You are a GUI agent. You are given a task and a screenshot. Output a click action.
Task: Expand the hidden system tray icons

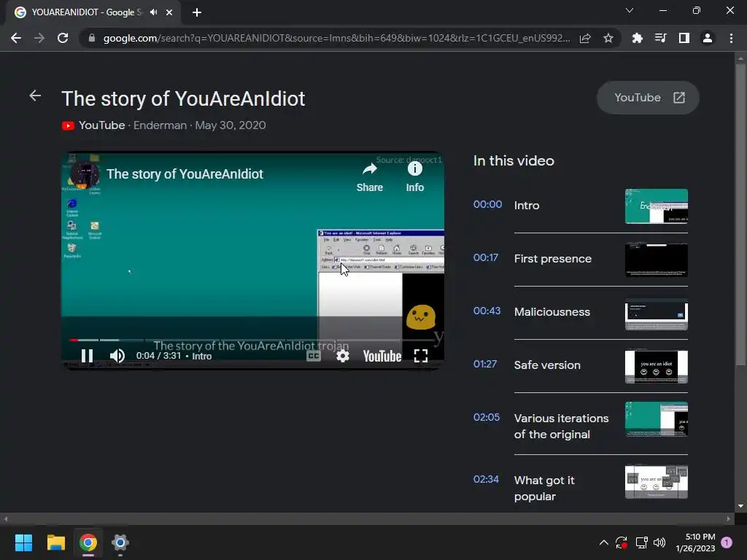(x=603, y=542)
